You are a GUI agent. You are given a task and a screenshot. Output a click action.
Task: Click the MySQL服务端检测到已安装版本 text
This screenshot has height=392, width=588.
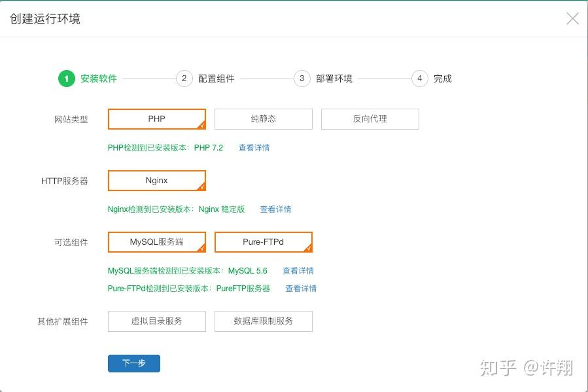188,271
